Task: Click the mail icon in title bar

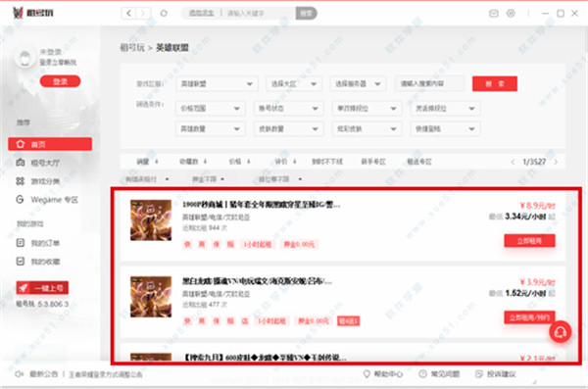Action: coord(494,14)
